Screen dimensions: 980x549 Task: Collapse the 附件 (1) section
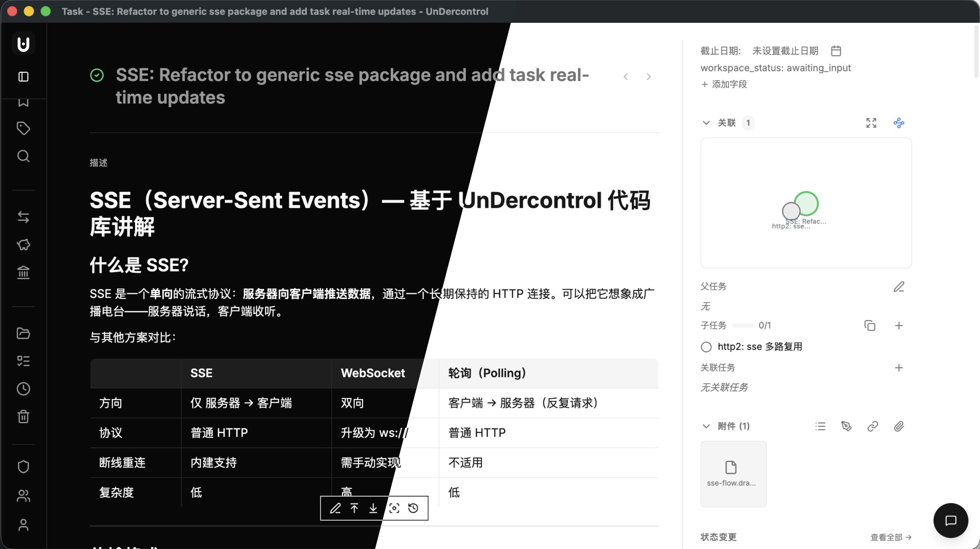(706, 427)
